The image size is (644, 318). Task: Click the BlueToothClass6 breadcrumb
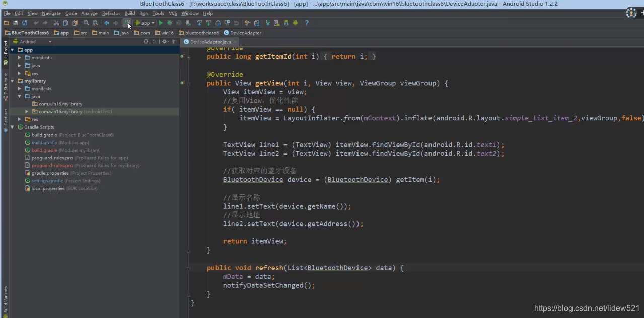(x=27, y=33)
